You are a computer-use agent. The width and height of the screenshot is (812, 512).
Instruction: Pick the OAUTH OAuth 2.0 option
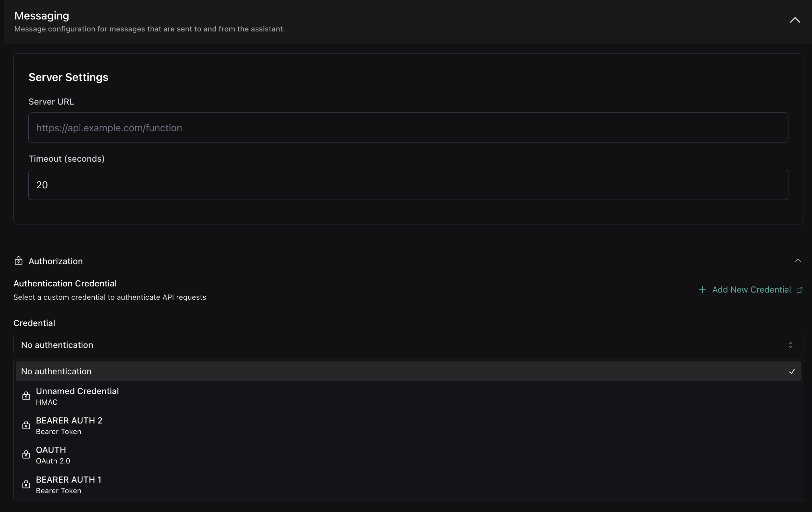click(53, 455)
